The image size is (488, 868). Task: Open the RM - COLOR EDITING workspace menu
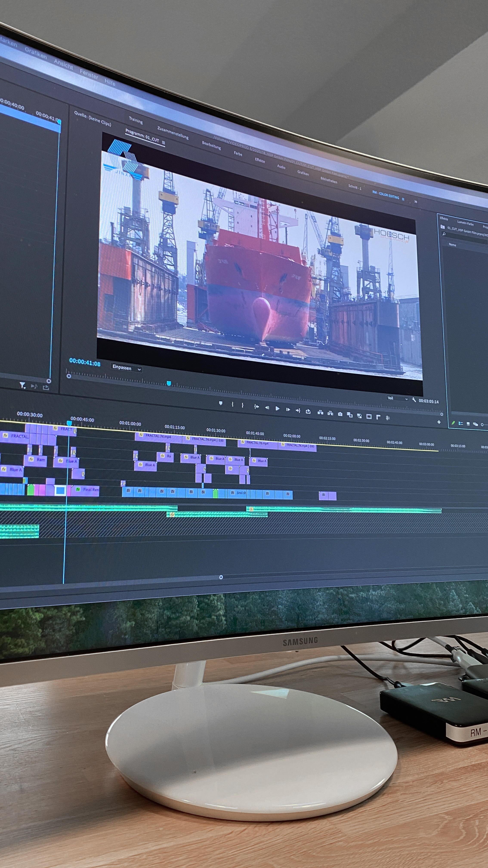[403, 199]
